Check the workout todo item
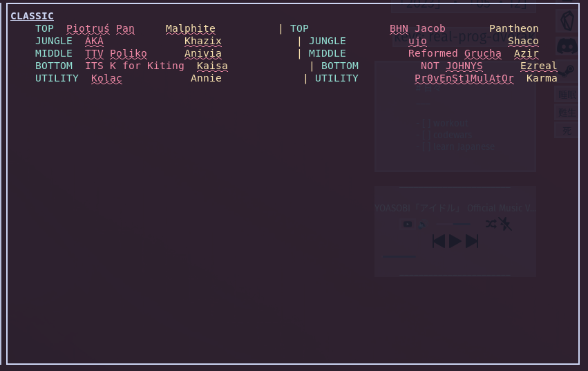The width and height of the screenshot is (588, 371). click(x=426, y=124)
